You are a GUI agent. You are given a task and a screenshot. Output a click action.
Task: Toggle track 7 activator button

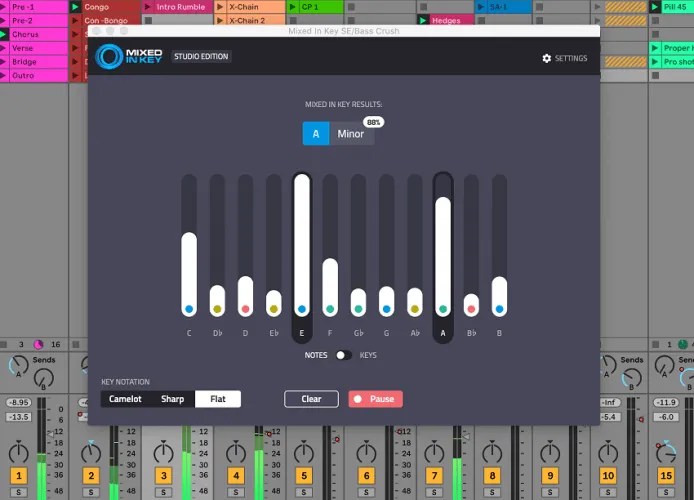pos(434,476)
